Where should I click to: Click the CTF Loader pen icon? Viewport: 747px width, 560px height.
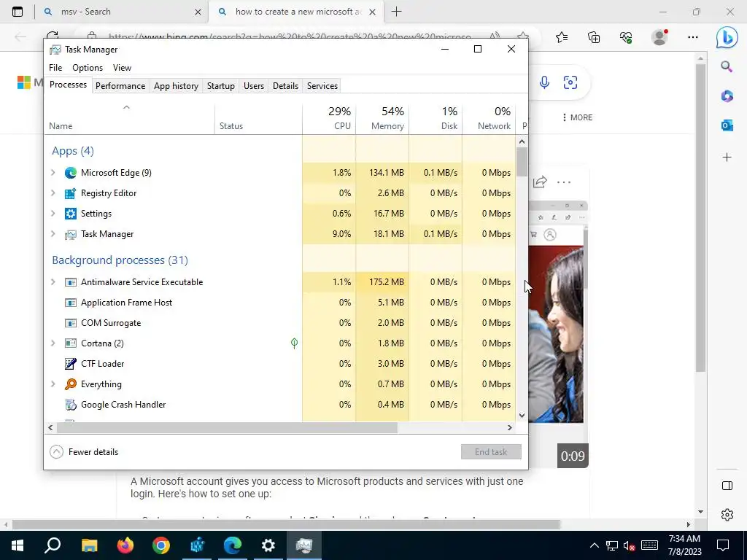71,364
